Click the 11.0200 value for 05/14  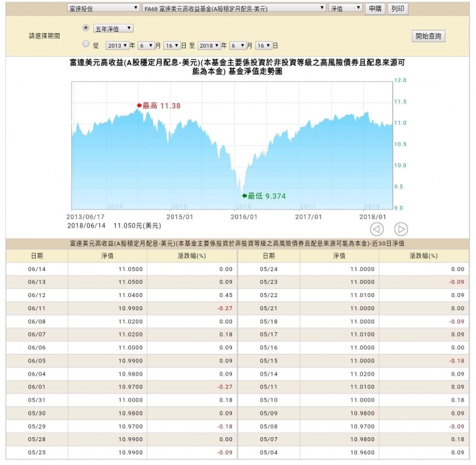click(x=362, y=374)
